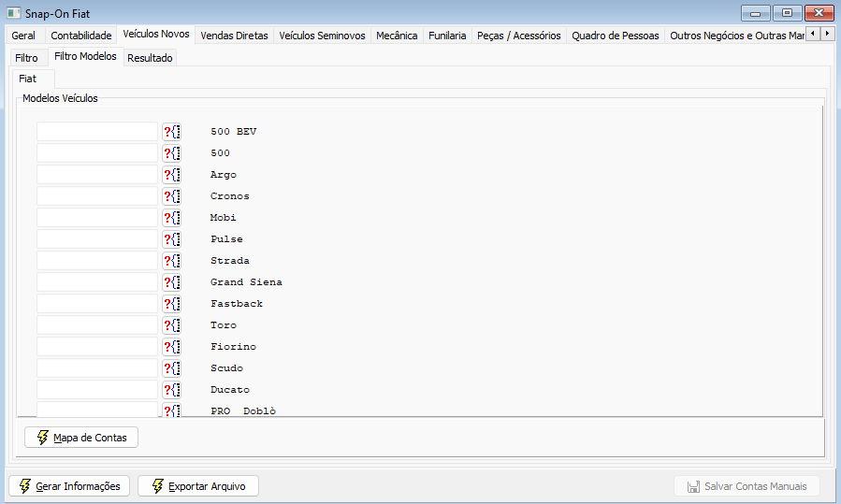This screenshot has height=504, width=841.
Task: Click Gerar Informações button
Action: pos(69,486)
